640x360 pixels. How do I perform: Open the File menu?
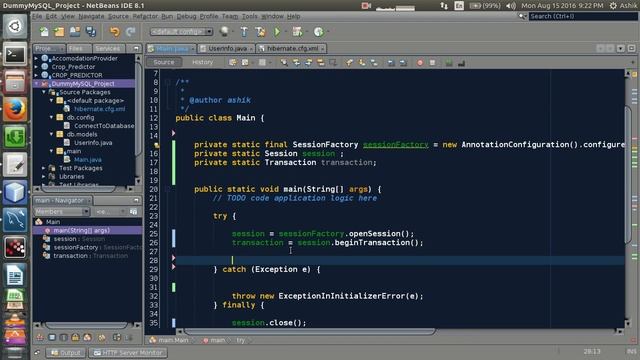coord(37,16)
